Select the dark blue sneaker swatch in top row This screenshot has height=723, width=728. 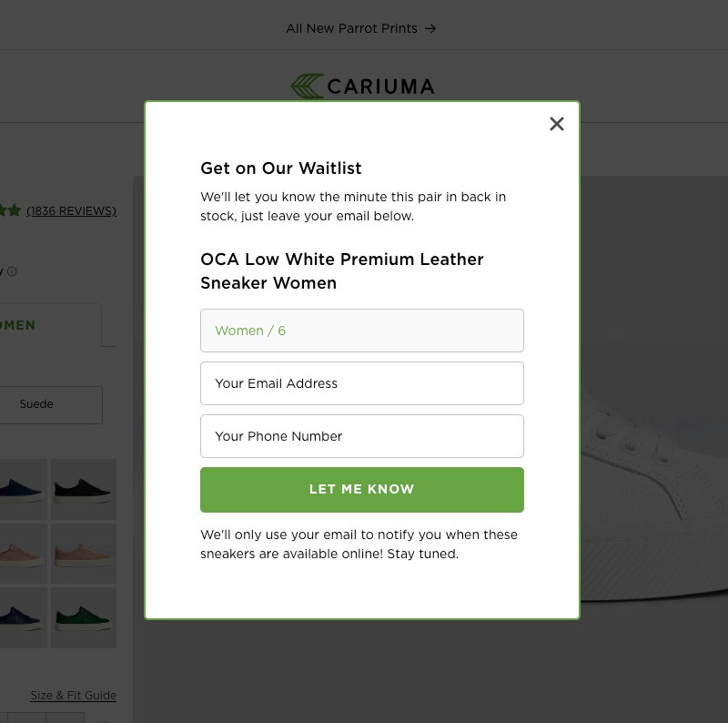[24, 489]
